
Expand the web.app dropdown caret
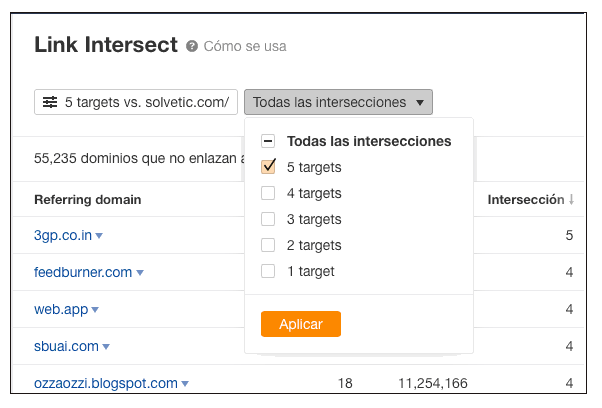coord(95,310)
